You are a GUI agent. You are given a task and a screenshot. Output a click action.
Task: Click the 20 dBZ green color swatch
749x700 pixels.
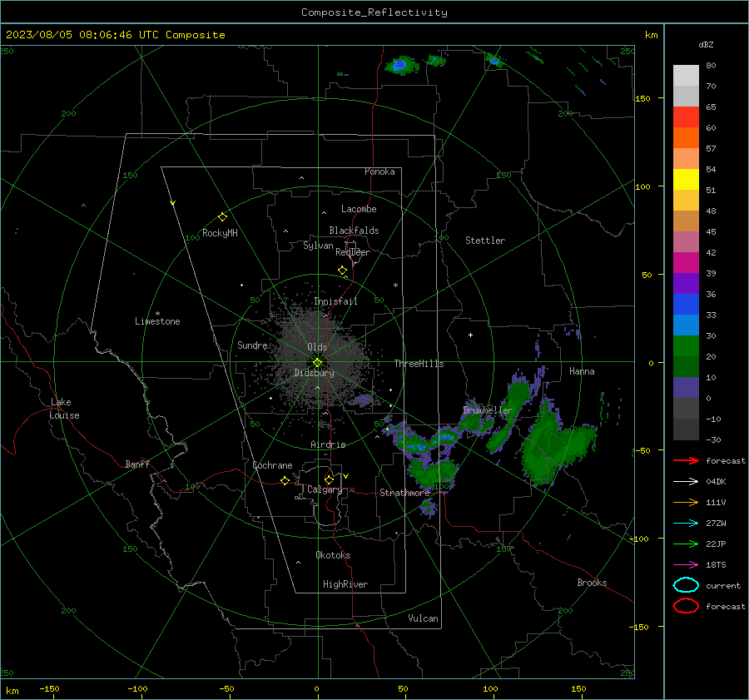686,346
